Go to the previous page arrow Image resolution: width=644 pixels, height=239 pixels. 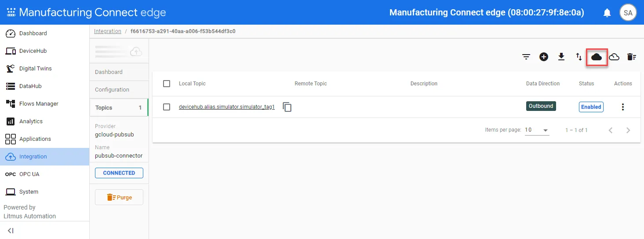611,130
